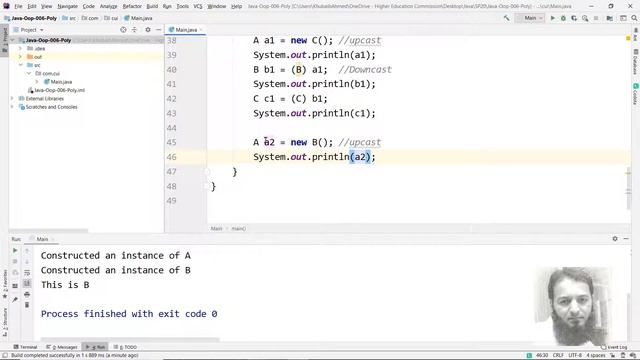Image resolution: width=640 pixels, height=360 pixels.
Task: Collapse the Java-Oop-006-Poly root node
Action: (13, 40)
